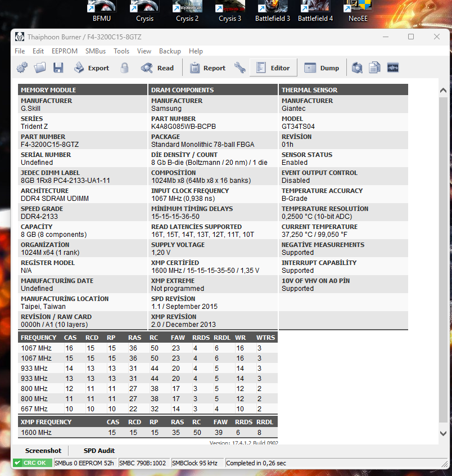Click the JEDEC label 8GB 1Rx8 PC4-2133-UA1-11
This screenshot has height=476, width=452.
[65, 180]
